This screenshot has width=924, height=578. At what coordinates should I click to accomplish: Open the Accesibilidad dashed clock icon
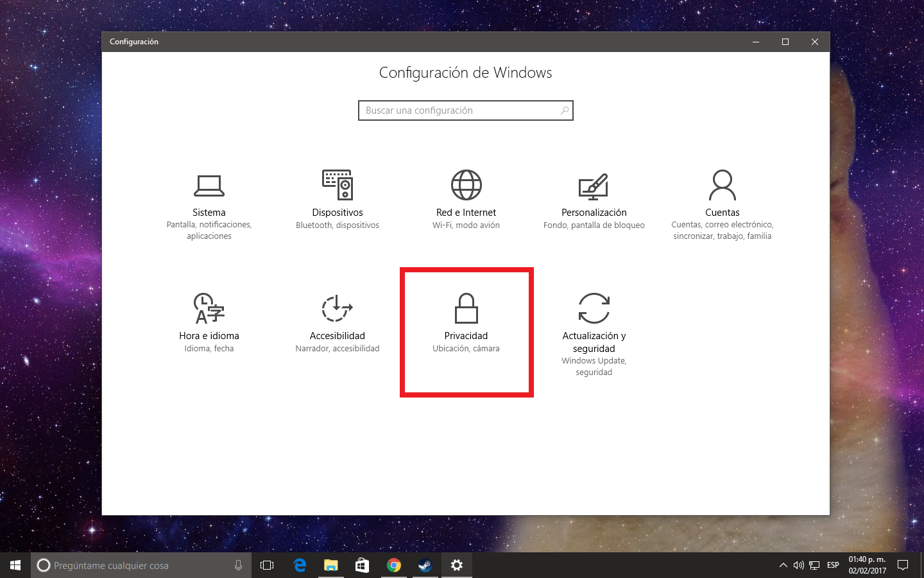tap(338, 308)
